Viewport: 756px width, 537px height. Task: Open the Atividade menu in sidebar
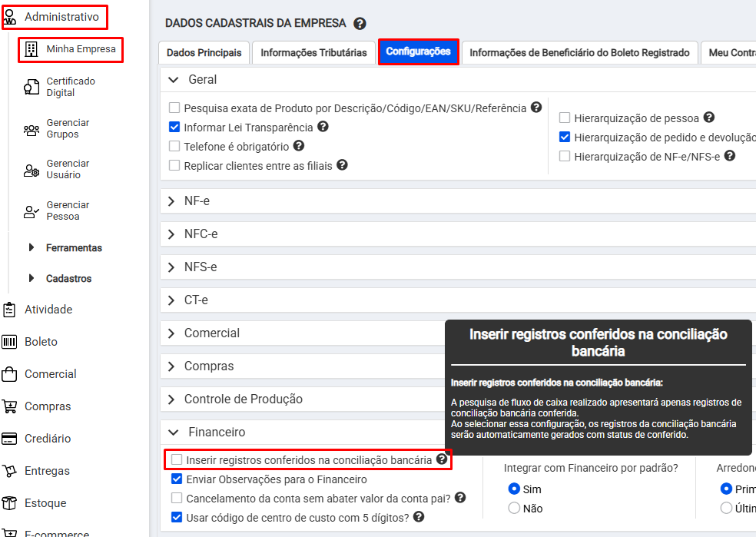(48, 310)
